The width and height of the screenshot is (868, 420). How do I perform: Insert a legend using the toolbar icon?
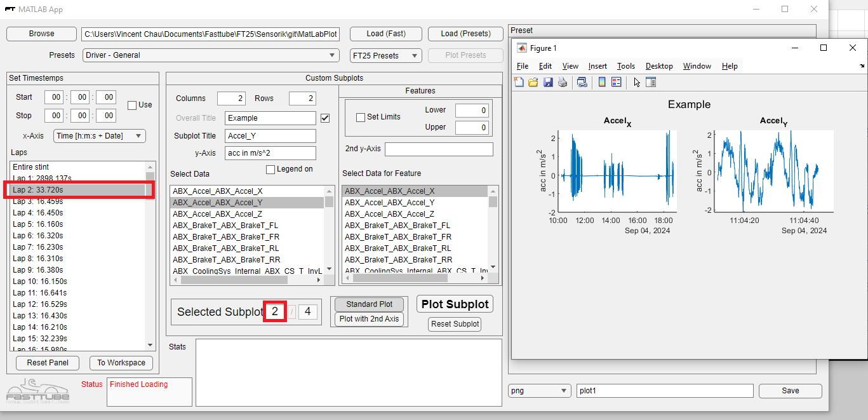pos(617,82)
